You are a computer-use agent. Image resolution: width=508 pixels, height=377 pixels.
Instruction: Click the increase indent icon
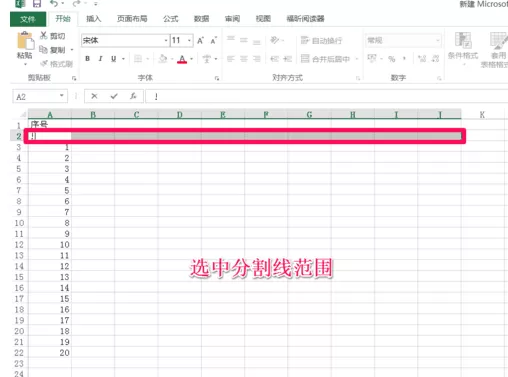288,59
